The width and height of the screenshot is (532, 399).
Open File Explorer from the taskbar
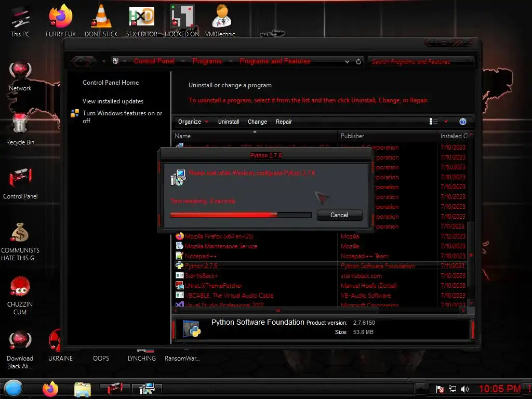[83, 389]
